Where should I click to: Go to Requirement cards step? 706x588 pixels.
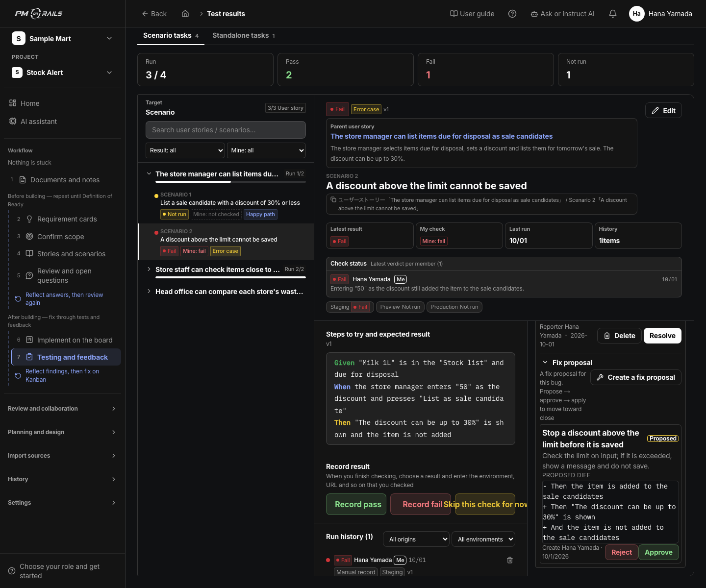click(x=66, y=219)
